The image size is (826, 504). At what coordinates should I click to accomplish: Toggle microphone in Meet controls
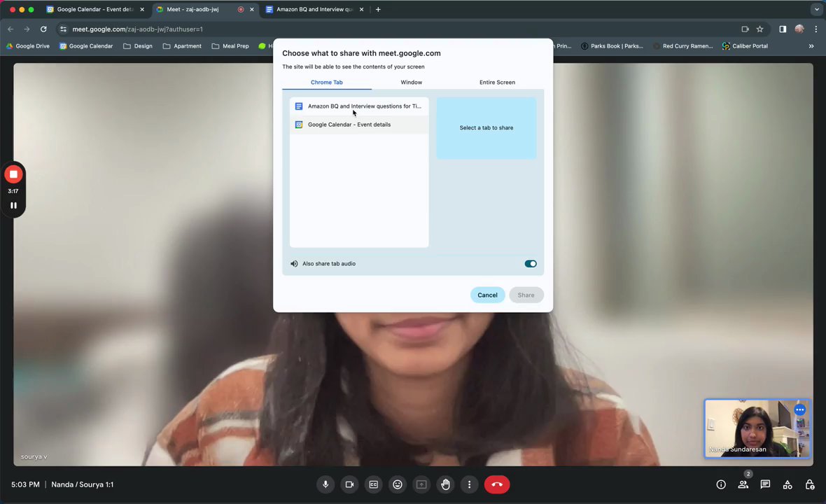coord(325,484)
